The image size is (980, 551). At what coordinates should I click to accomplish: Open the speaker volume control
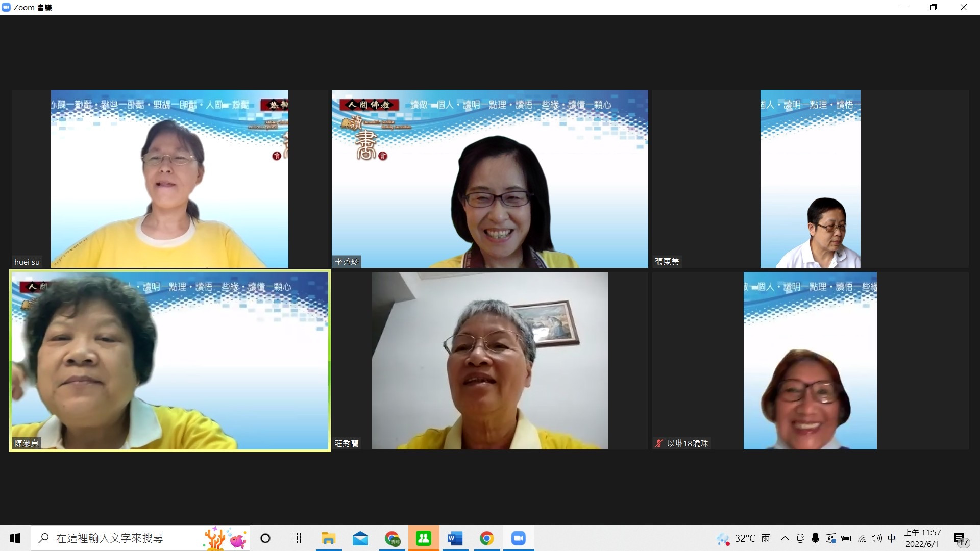coord(877,538)
